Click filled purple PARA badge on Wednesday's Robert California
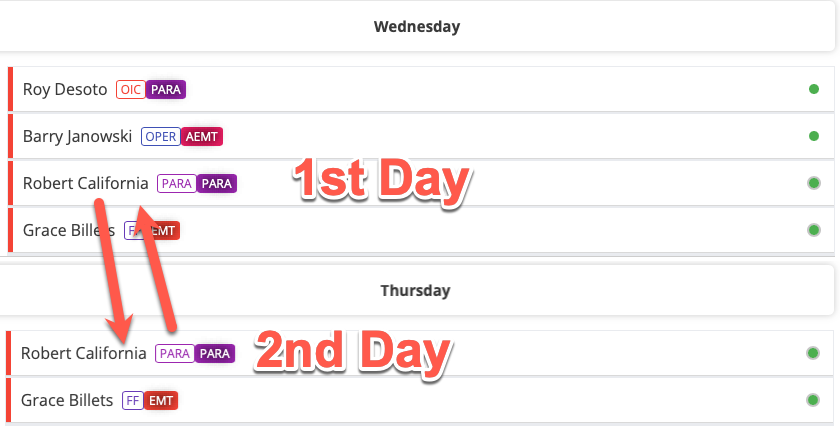The width and height of the screenshot is (840, 426). (217, 184)
